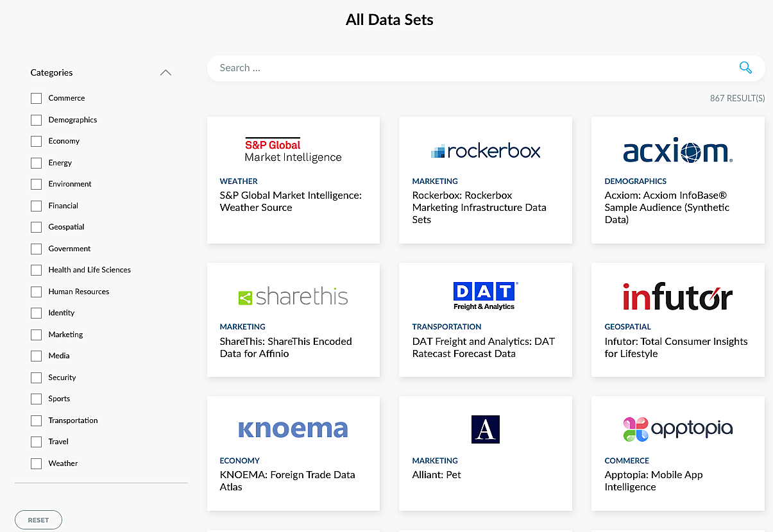Open Rockerbox Marketing Infrastructure Data Sets
This screenshot has width=773, height=532.
tap(479, 207)
